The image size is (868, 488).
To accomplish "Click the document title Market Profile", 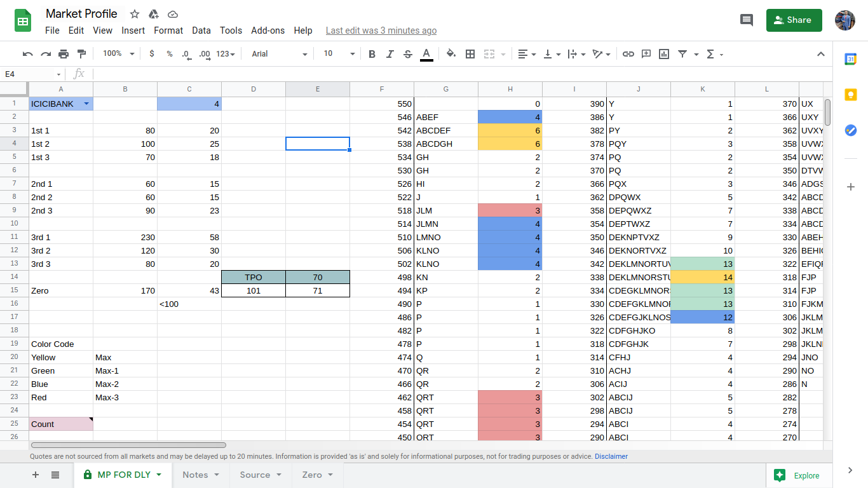I will click(x=81, y=14).
